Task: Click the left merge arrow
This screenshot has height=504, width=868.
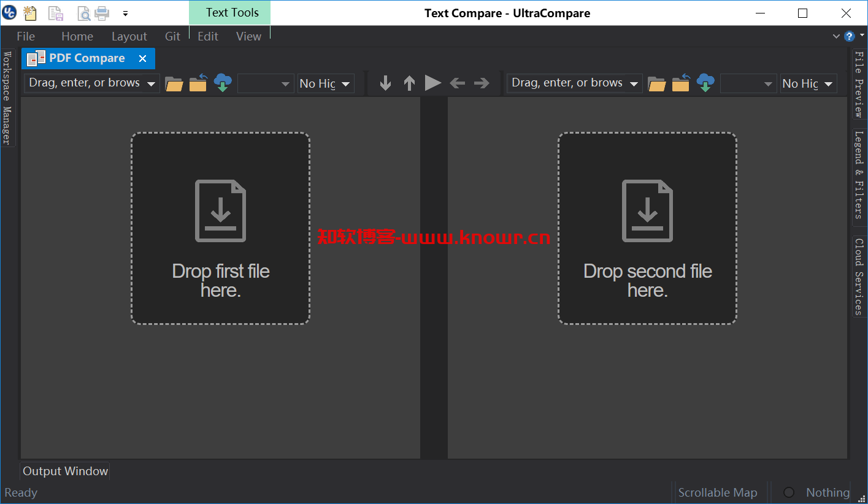Action: (457, 83)
